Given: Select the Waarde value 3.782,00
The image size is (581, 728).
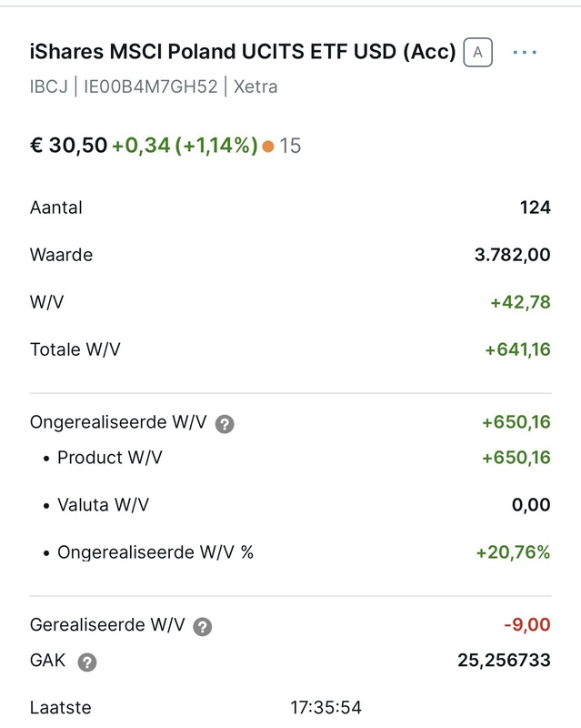Looking at the screenshot, I should point(512,254).
